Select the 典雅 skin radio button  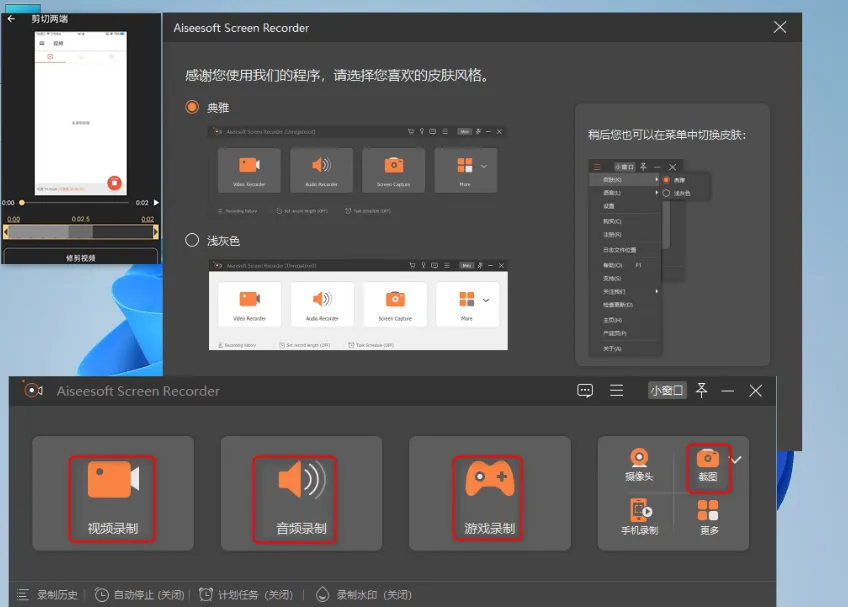click(192, 107)
